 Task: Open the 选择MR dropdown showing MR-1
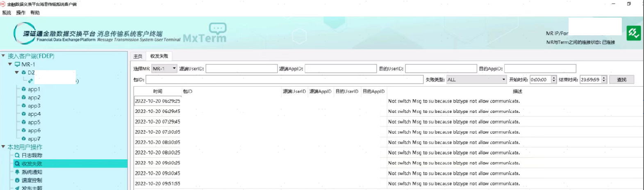(164, 69)
